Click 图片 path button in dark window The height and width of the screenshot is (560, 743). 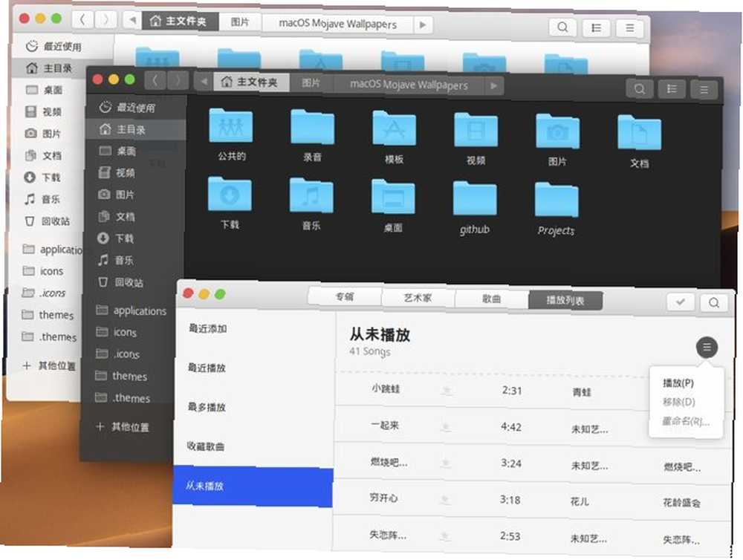pyautogui.click(x=311, y=83)
